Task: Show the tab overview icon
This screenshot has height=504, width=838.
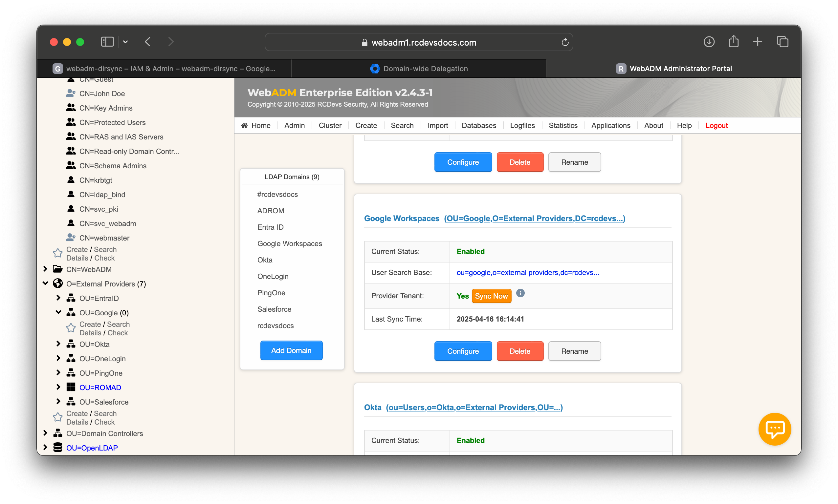Action: 782,42
